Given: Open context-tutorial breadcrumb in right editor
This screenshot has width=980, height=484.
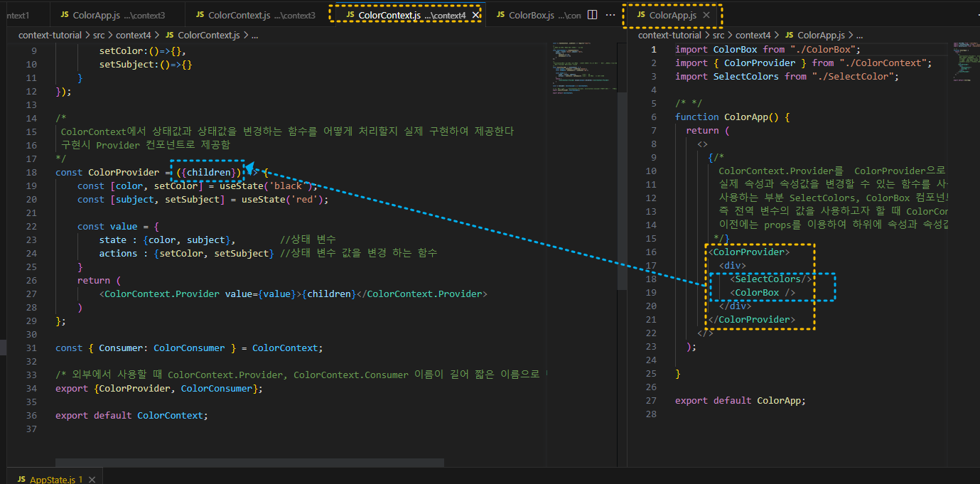Looking at the screenshot, I should tap(671, 34).
